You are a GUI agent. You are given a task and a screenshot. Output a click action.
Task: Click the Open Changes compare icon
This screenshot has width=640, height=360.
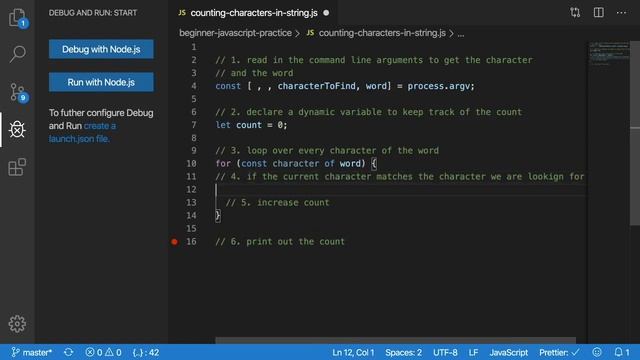[x=575, y=13]
